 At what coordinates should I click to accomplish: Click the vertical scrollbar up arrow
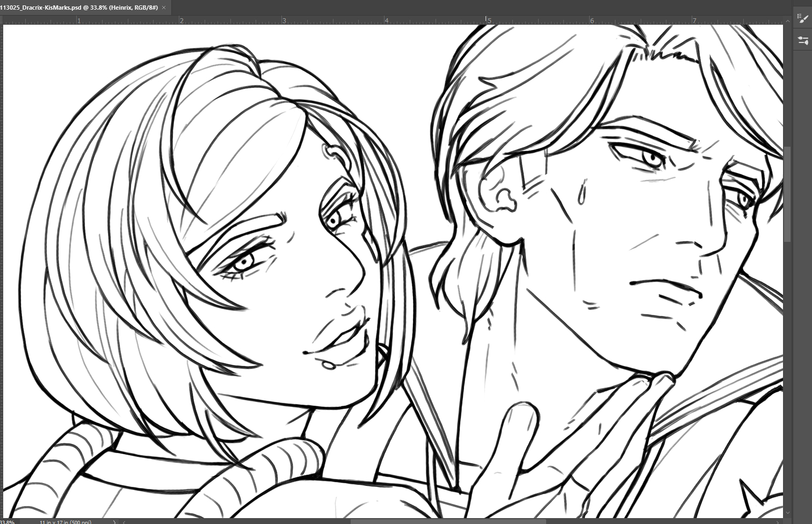pyautogui.click(x=788, y=20)
